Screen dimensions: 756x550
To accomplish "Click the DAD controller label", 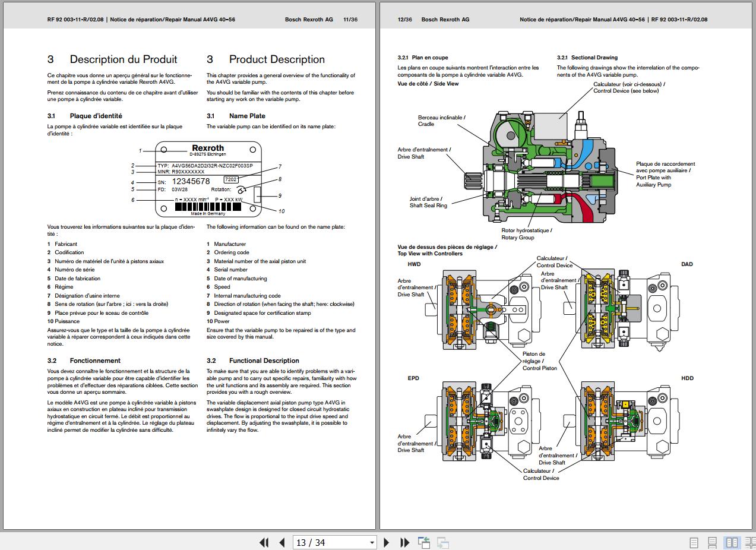I will [687, 264].
